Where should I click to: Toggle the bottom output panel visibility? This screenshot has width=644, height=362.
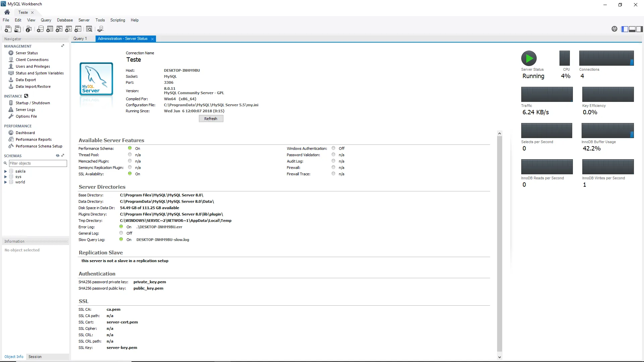pos(632,29)
